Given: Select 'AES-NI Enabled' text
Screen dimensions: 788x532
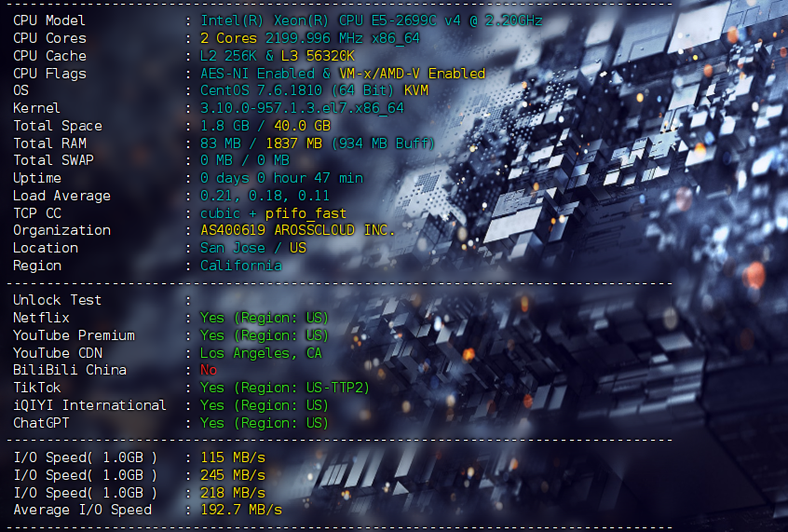Looking at the screenshot, I should click(257, 74).
